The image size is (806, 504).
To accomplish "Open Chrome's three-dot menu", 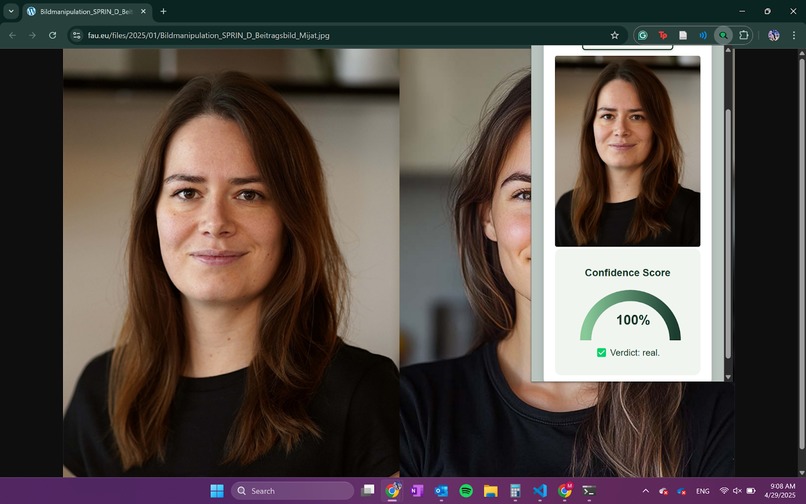I will pyautogui.click(x=794, y=35).
